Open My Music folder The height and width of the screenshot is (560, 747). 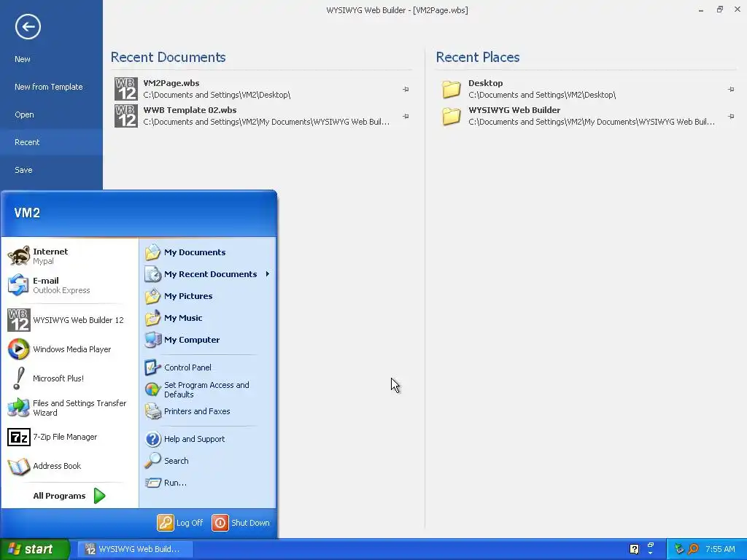pos(208,318)
